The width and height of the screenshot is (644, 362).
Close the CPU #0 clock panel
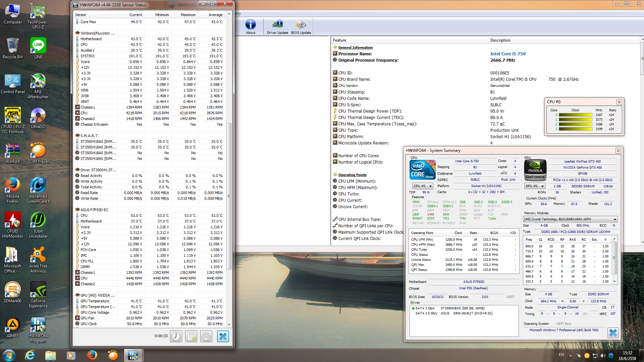619,102
